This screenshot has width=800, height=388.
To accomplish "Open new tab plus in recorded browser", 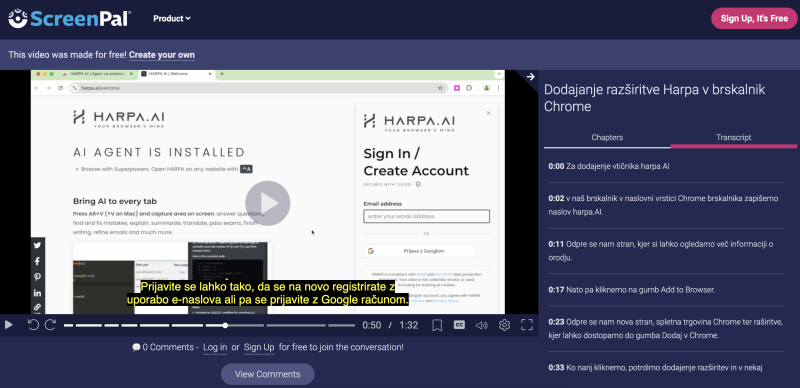I will pos(221,74).
